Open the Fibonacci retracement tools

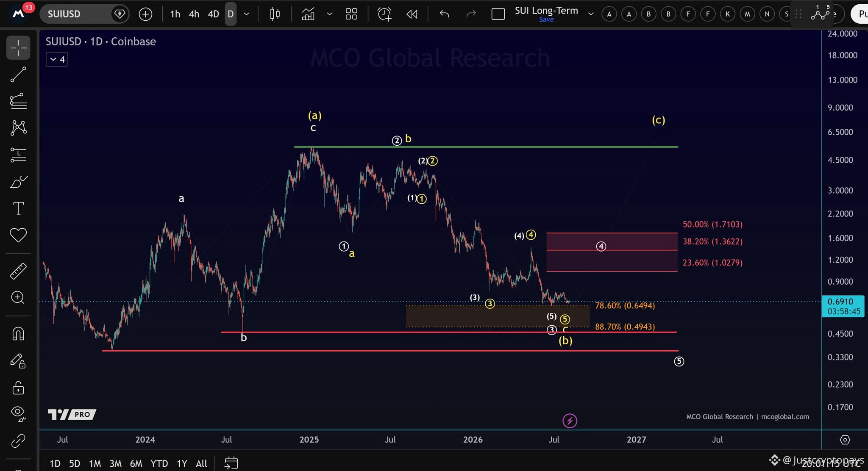pyautogui.click(x=18, y=101)
